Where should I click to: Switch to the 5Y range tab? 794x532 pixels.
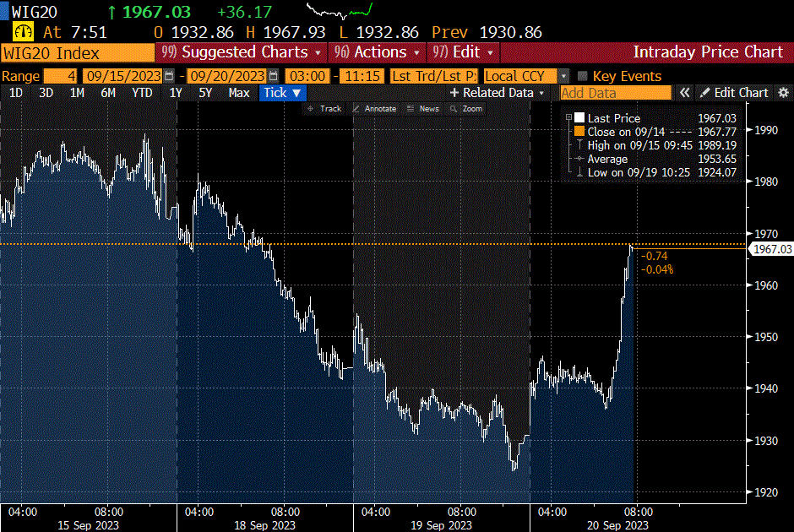pos(205,93)
